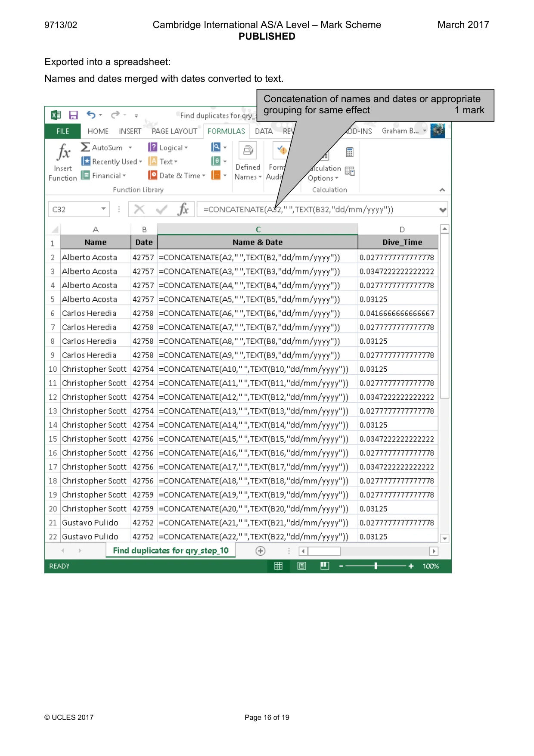Switch to the HOME ribbon tab

pyautogui.click(x=98, y=131)
